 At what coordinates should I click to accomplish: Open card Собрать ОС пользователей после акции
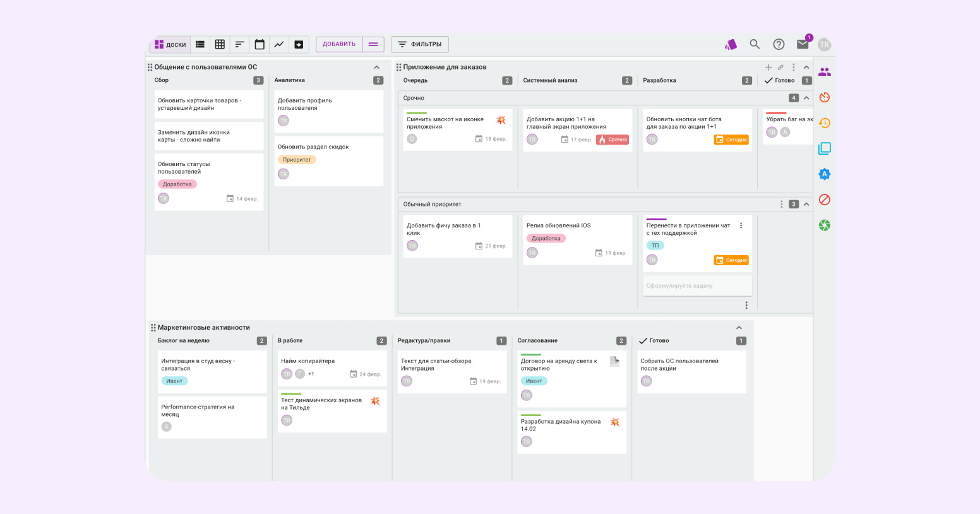pyautogui.click(x=692, y=372)
